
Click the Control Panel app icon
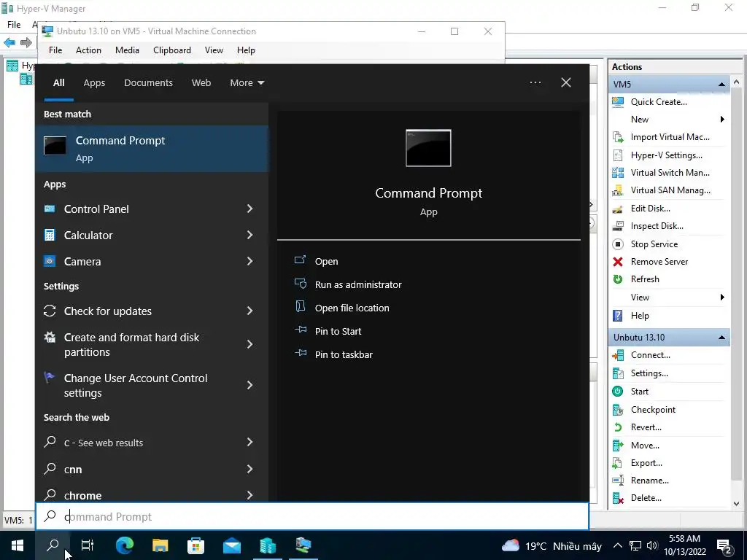[x=50, y=209]
